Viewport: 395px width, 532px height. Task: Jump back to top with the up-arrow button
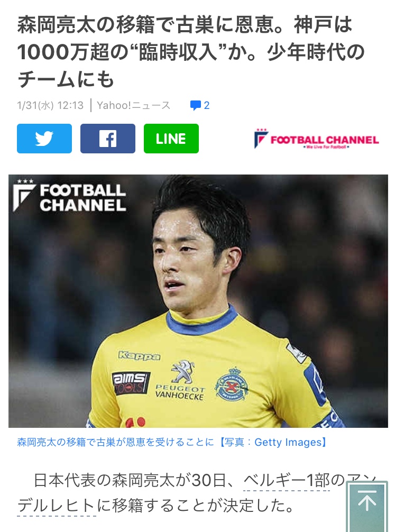coord(367,501)
